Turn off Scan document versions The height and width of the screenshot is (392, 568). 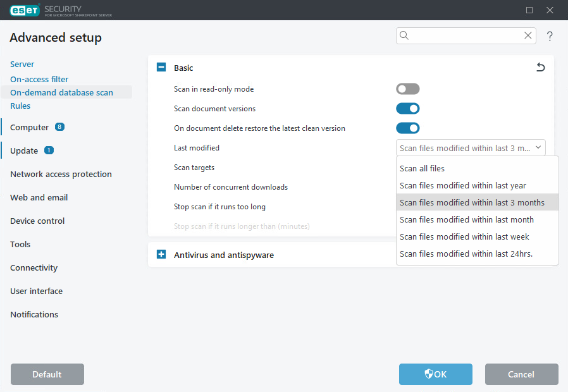407,108
